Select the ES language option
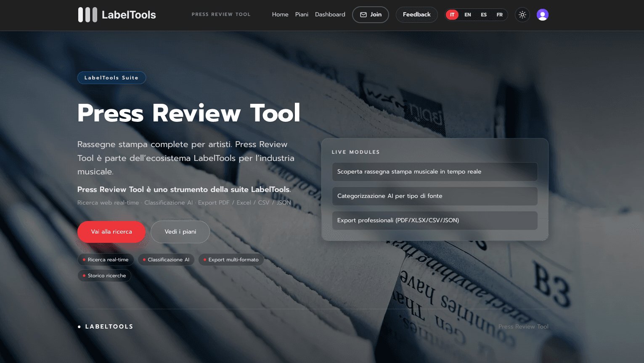The height and width of the screenshot is (363, 644). [483, 15]
